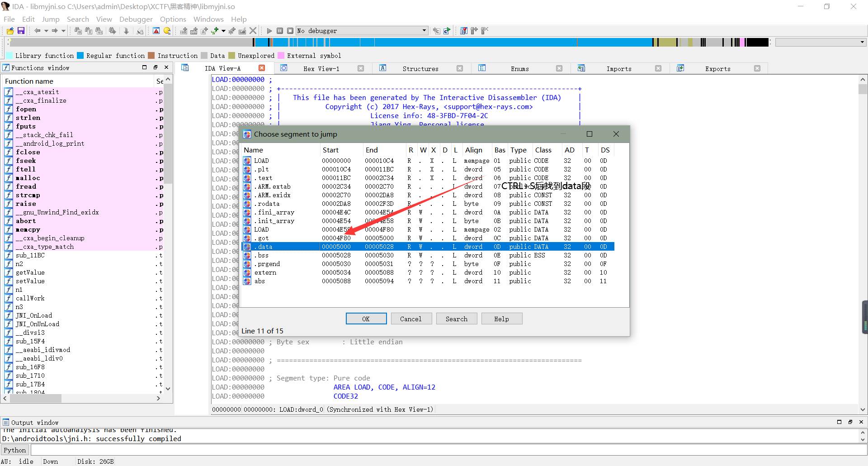Click Cancel in the segment dialog
868x466 pixels.
click(x=411, y=319)
